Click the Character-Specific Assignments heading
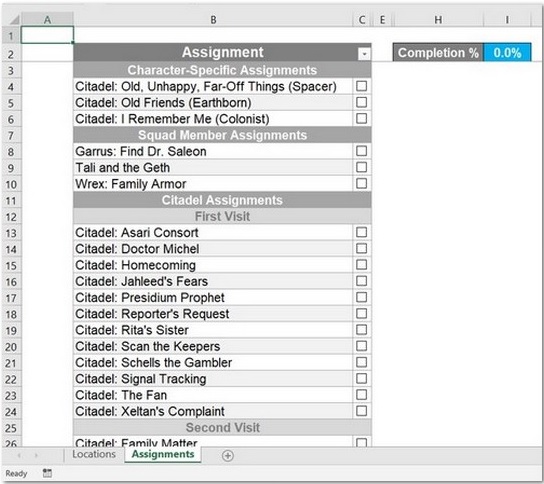The height and width of the screenshot is (484, 544). [222, 70]
